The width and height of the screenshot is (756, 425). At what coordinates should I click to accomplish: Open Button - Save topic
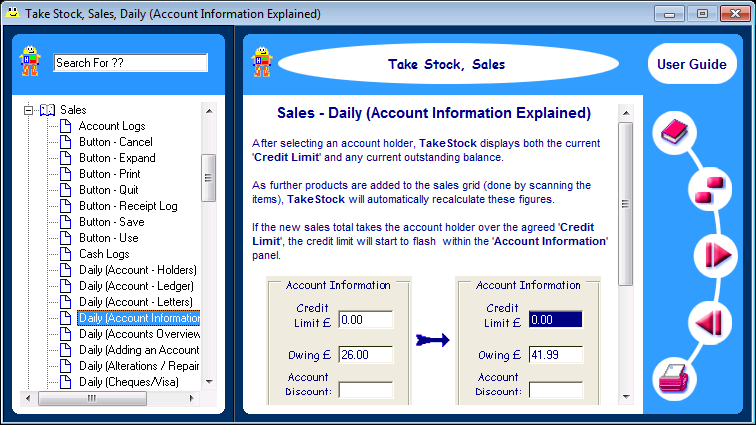(x=111, y=222)
